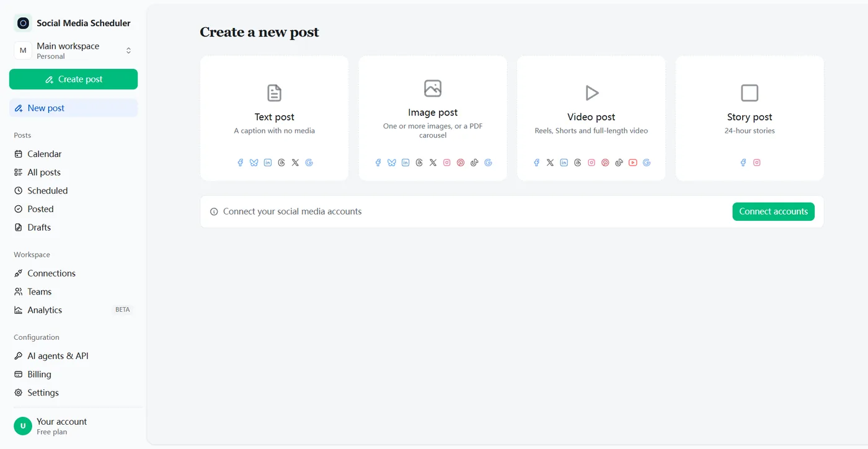Click the BETA badge next to Analytics
This screenshot has width=868, height=449.
[123, 309]
